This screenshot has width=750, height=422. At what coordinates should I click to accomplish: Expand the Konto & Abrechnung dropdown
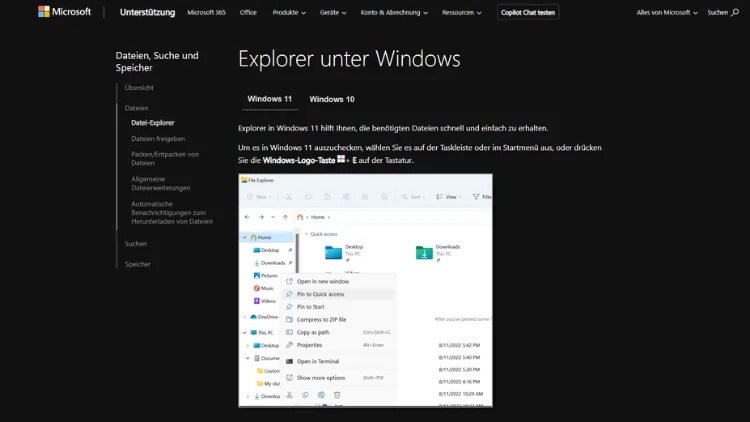394,12
